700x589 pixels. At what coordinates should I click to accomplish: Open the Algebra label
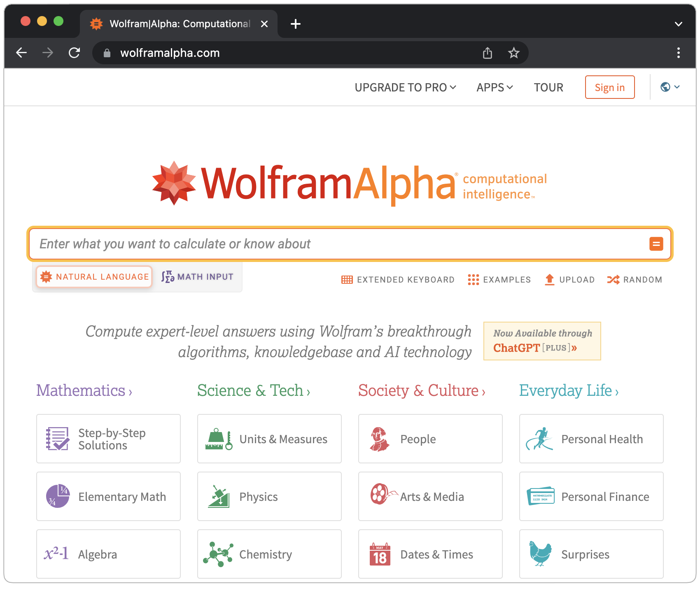[98, 554]
